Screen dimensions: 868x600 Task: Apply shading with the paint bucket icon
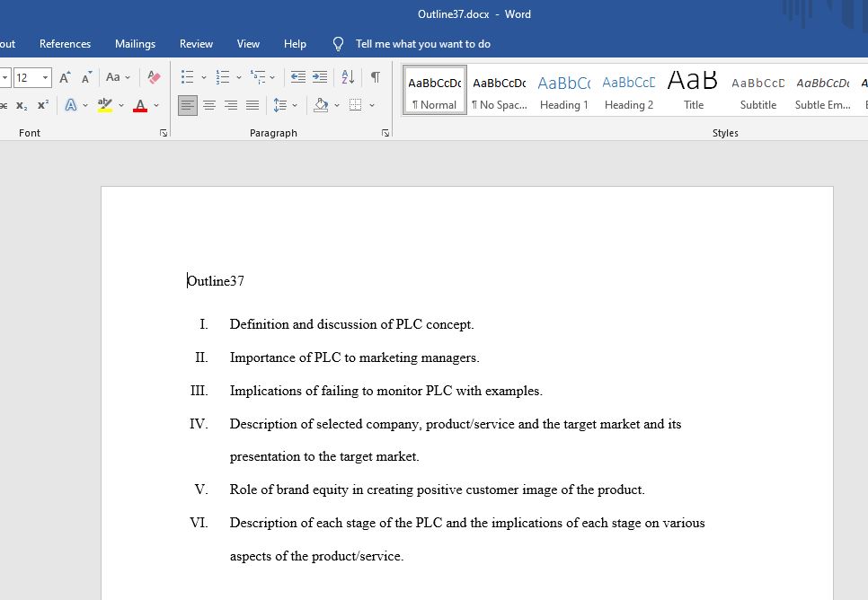pyautogui.click(x=321, y=105)
